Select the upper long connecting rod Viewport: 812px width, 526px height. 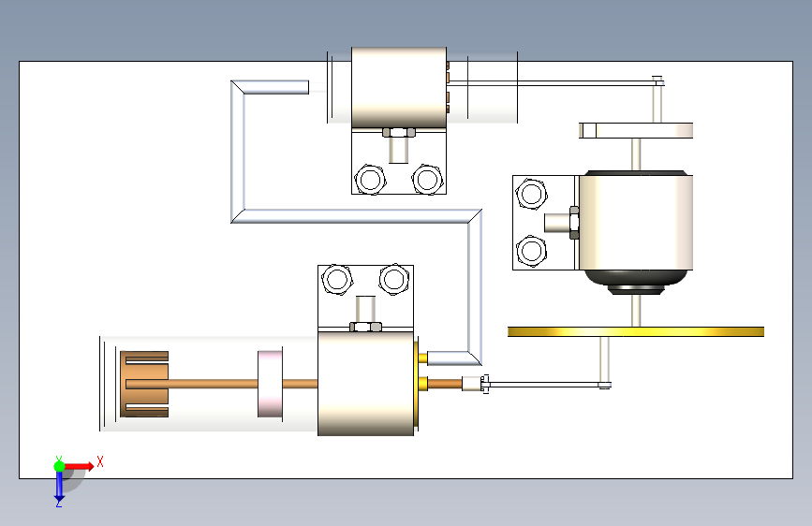point(554,82)
